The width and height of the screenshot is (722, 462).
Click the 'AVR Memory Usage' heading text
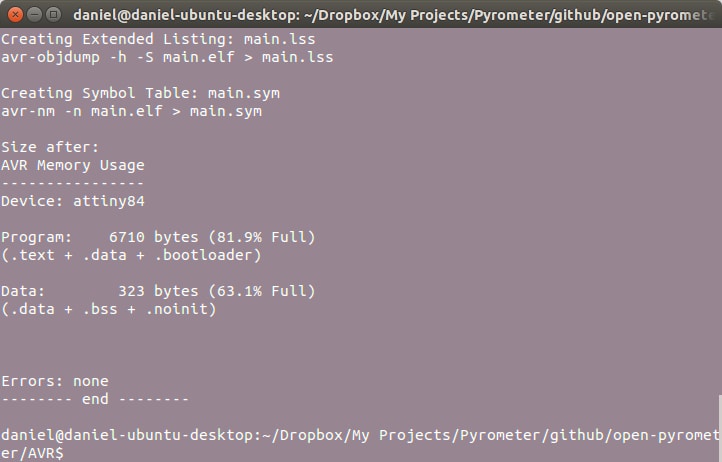[73, 165]
